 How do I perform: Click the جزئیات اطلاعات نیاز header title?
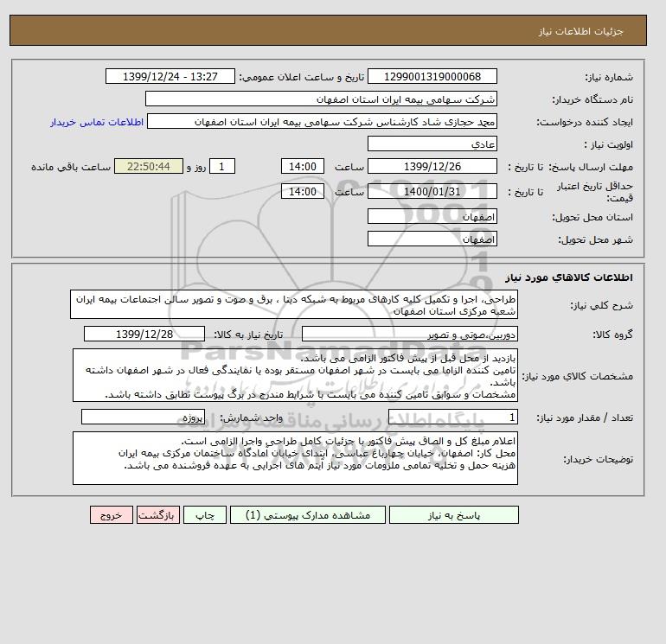pos(580,31)
